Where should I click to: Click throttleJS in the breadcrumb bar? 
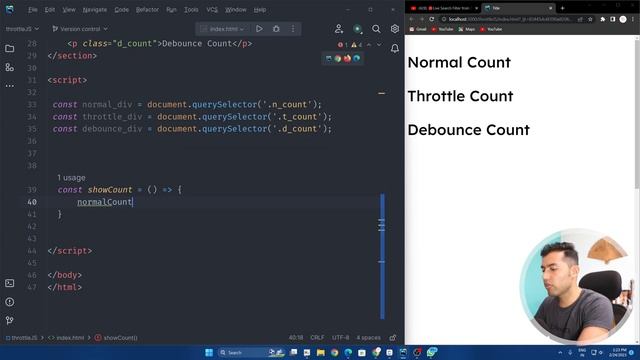(x=21, y=338)
